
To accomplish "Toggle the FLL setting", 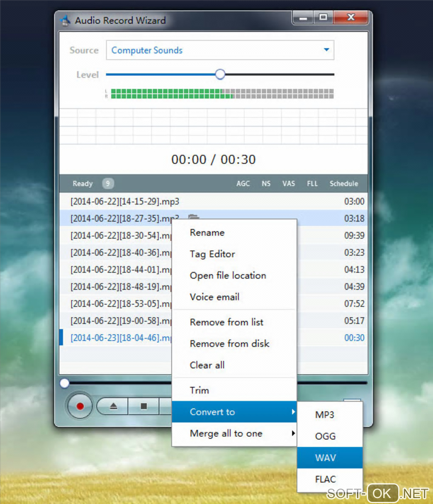I will tap(312, 184).
